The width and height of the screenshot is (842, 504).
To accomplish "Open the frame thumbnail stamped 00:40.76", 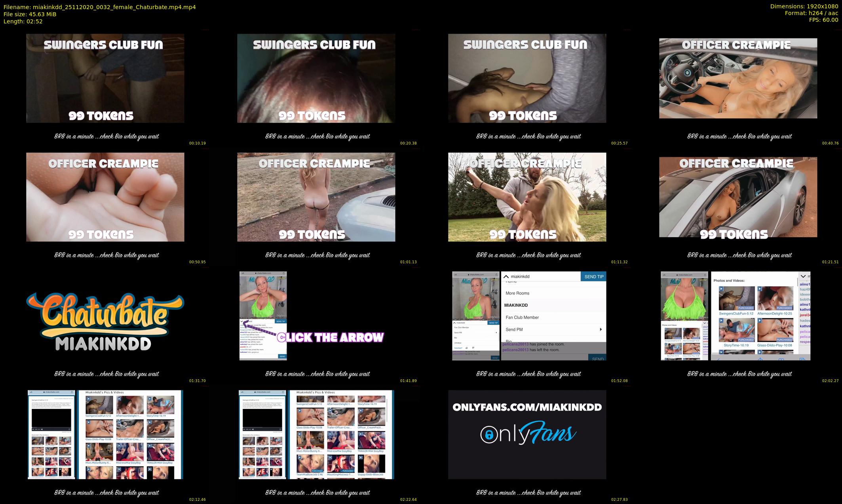I will [738, 78].
